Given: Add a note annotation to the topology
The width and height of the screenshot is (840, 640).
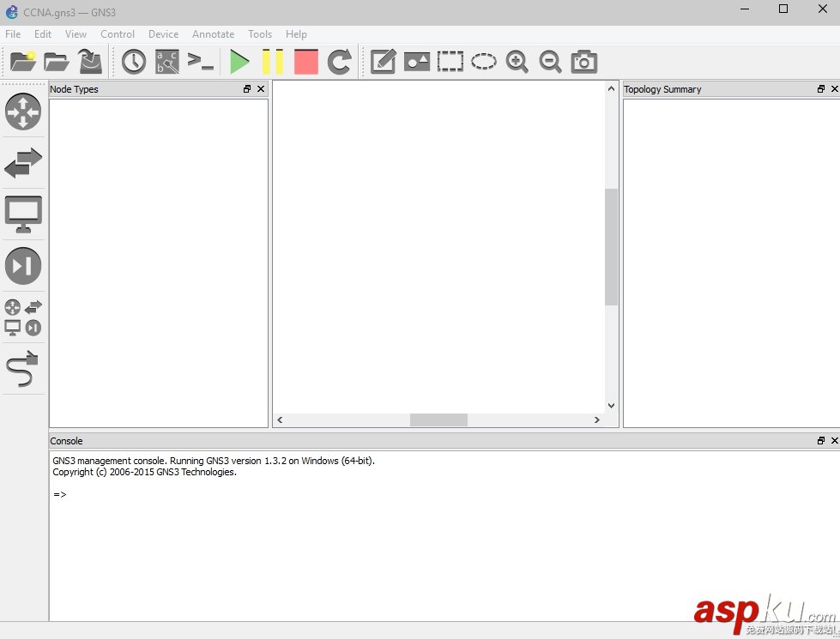Looking at the screenshot, I should (383, 61).
